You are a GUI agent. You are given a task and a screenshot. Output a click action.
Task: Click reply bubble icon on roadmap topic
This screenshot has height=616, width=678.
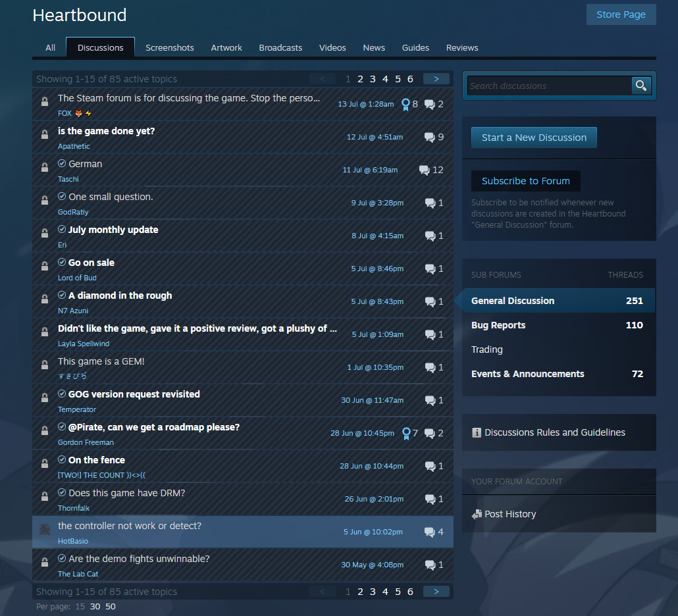(429, 433)
